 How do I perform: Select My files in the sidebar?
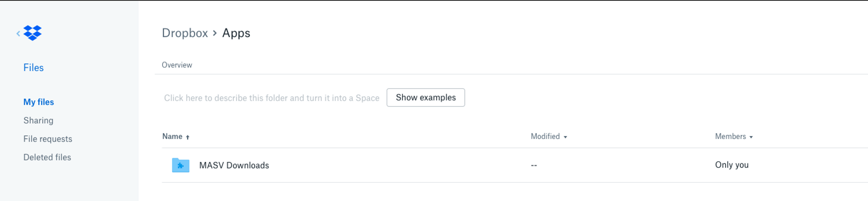tap(39, 102)
